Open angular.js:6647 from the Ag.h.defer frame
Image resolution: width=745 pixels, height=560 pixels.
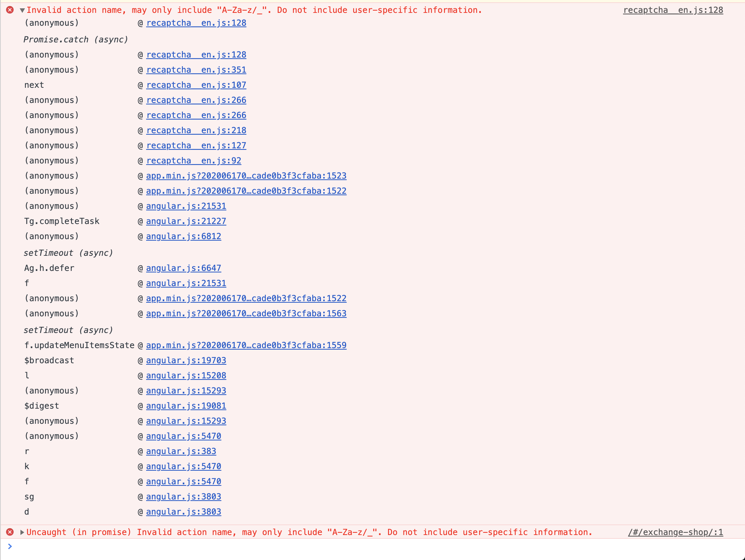coord(184,268)
